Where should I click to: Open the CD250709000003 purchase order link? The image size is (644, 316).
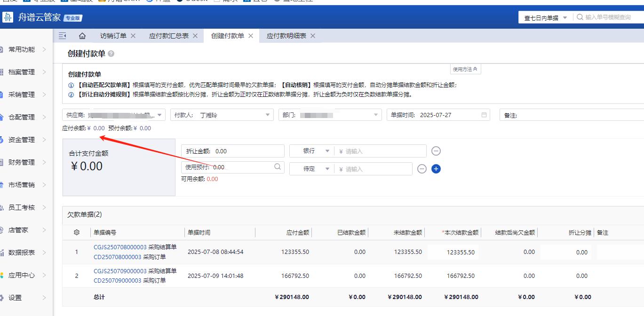click(117, 281)
